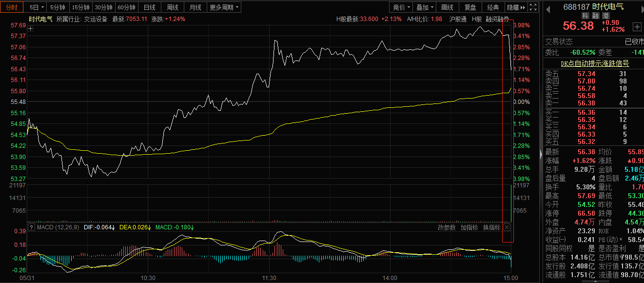Screen dimensions: 644x283
Task: Click the small plus icon at chart top-left
Action: pos(31,29)
